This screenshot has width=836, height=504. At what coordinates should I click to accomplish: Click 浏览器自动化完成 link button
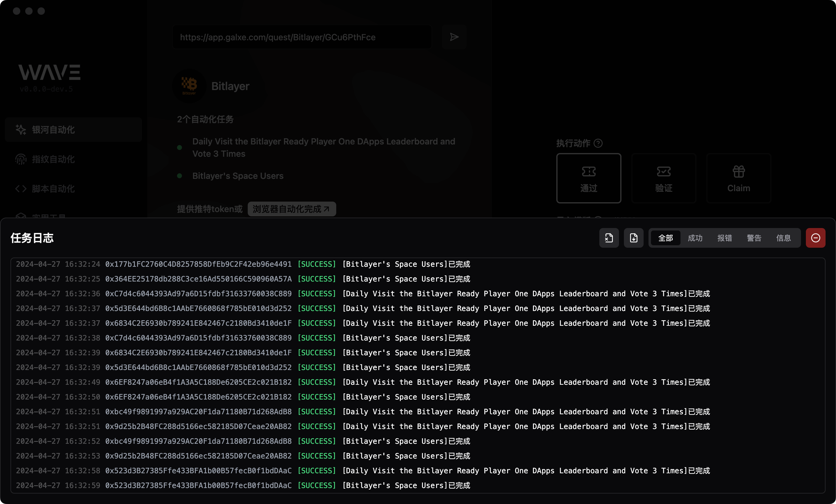pyautogui.click(x=291, y=209)
